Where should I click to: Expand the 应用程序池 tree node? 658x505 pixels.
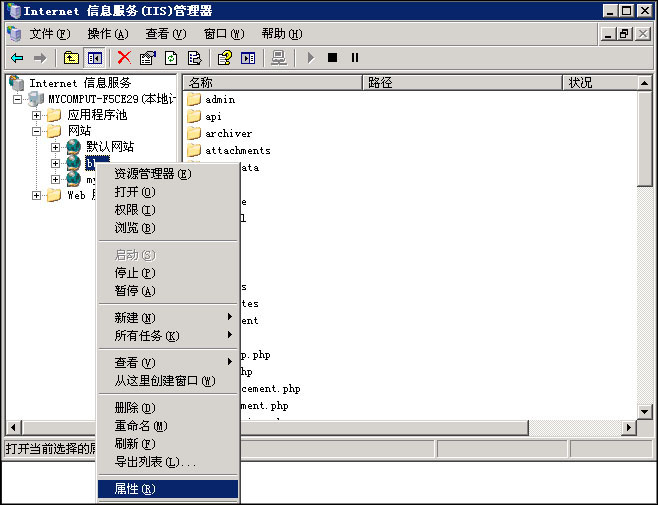tap(38, 115)
